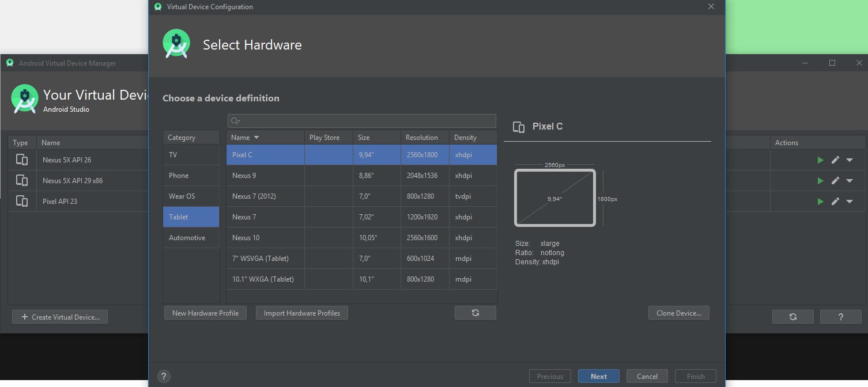Select Nexus 9 device row

point(362,176)
